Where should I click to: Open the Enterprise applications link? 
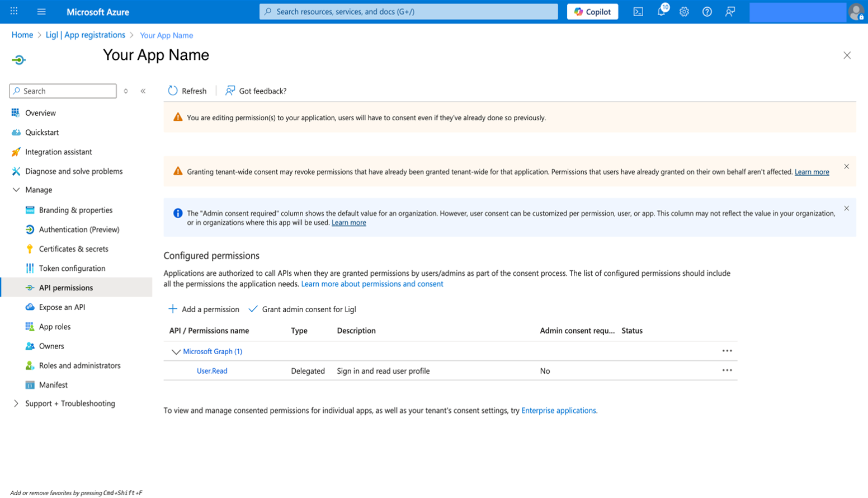559,411
